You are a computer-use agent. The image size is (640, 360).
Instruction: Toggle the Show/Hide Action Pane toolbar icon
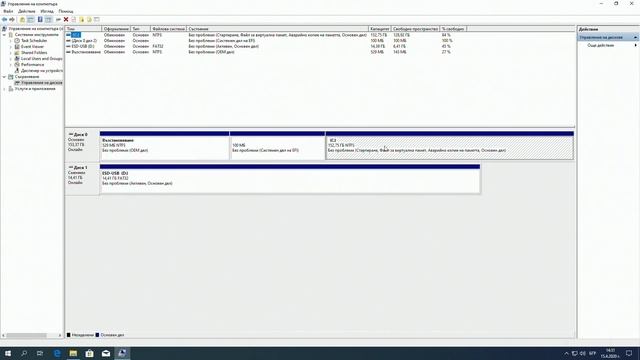tap(48, 20)
